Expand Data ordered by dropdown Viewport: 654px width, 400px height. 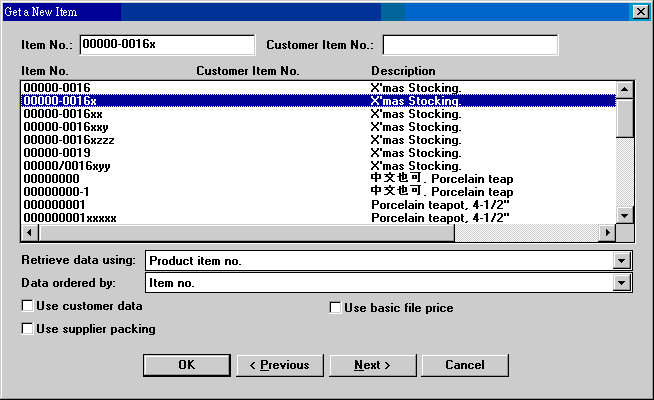click(x=622, y=283)
